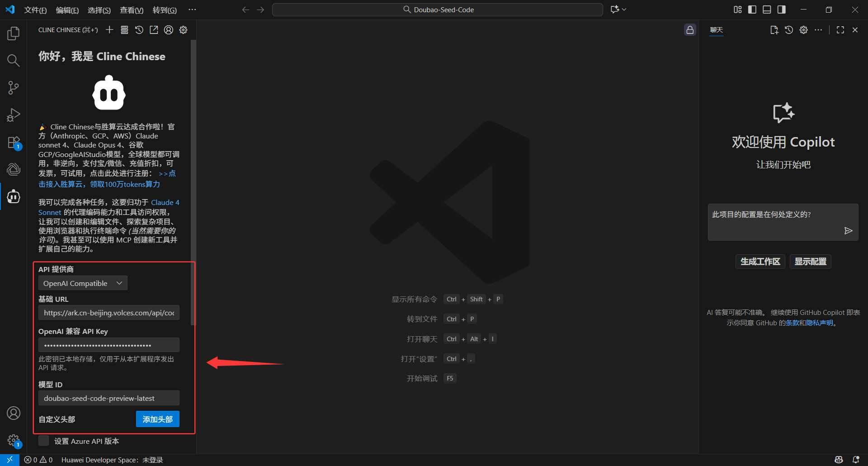868x466 pixels.
Task: Maximize the Copilot chat panel
Action: click(840, 30)
